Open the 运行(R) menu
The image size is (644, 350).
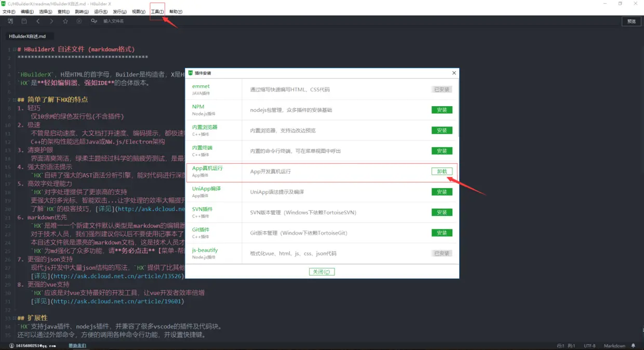[101, 11]
